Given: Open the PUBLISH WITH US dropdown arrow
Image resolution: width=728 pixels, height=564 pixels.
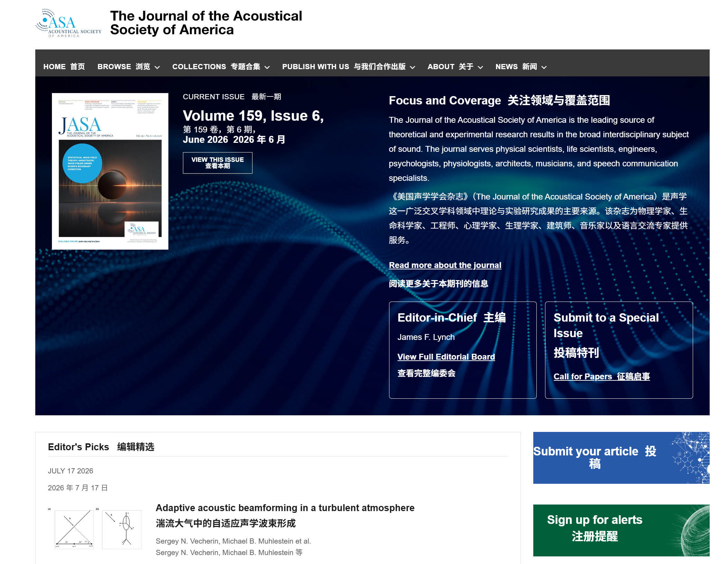Looking at the screenshot, I should [x=413, y=67].
